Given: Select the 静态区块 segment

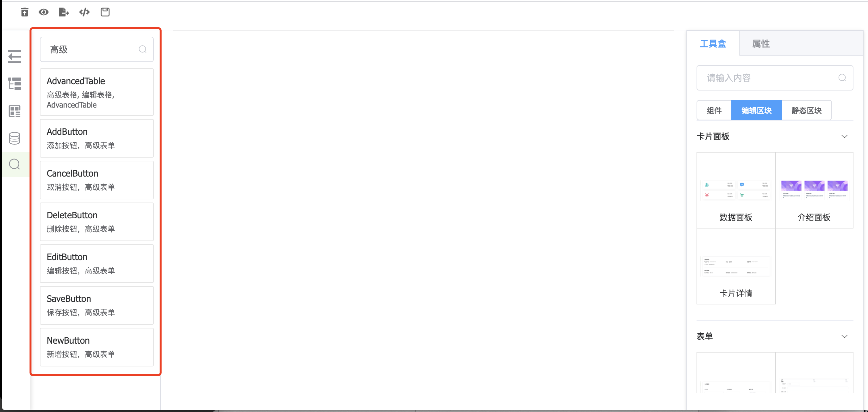Looking at the screenshot, I should point(806,110).
